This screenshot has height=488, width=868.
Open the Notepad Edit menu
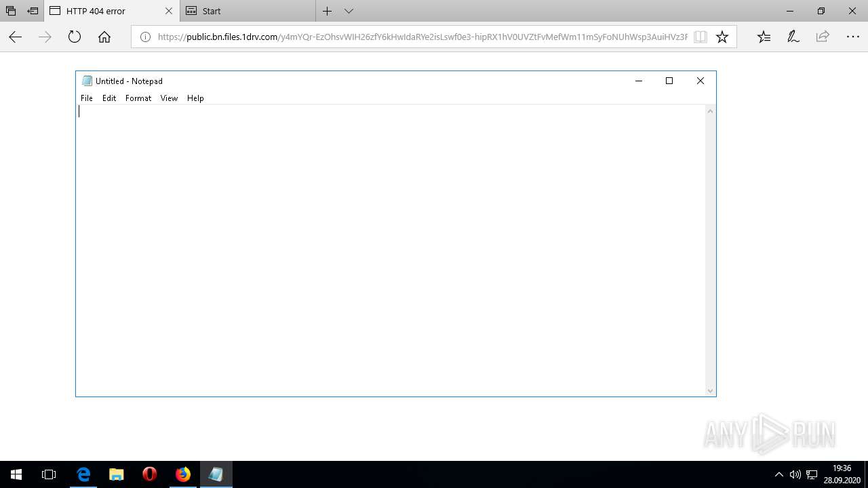pyautogui.click(x=109, y=98)
